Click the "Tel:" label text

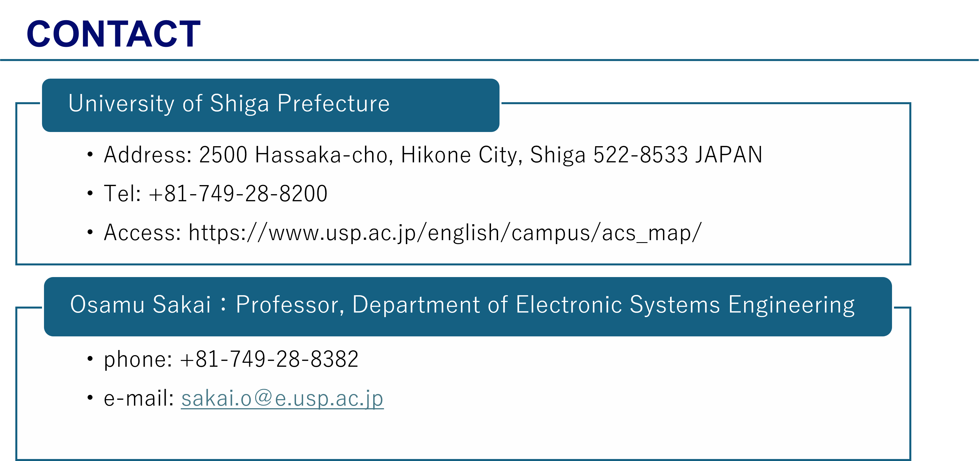coord(122,193)
